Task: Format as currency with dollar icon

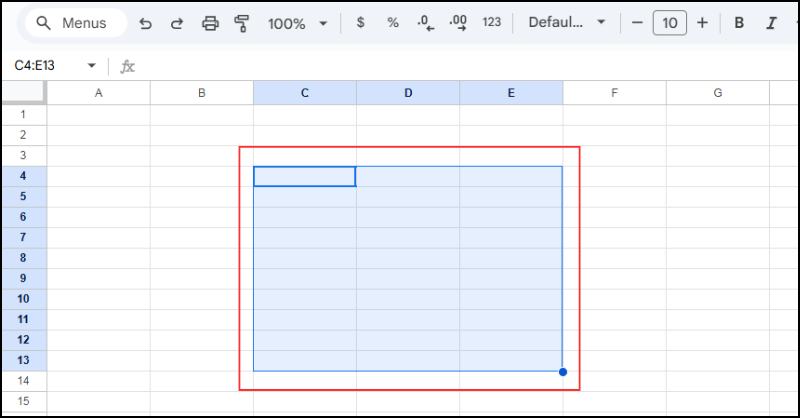Action: [x=360, y=23]
